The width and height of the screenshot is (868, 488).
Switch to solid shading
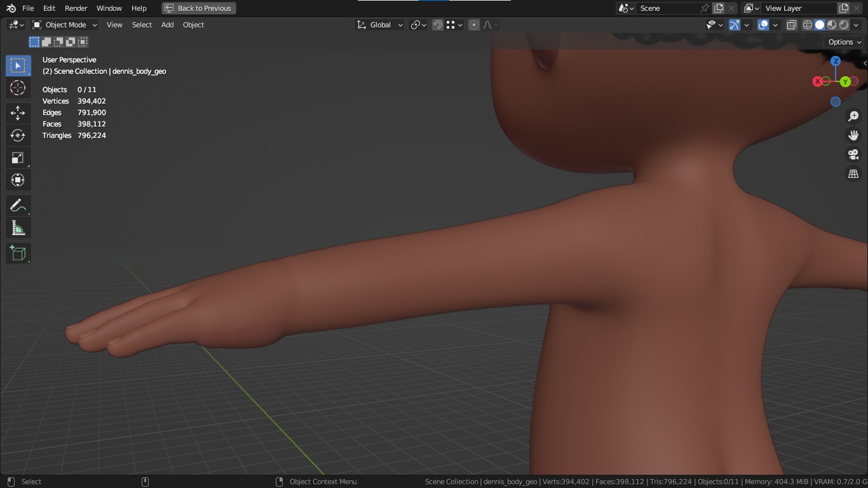(x=820, y=25)
